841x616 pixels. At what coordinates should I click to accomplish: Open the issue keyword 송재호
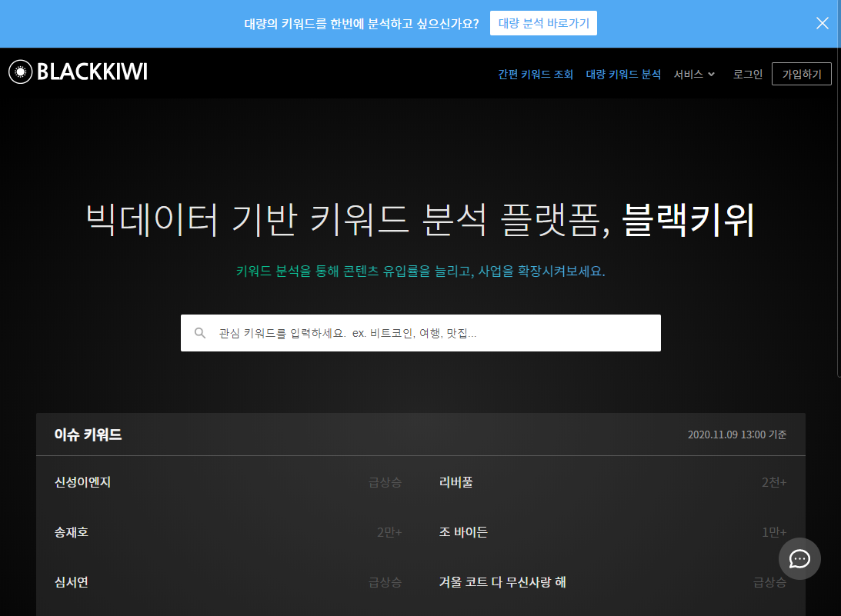pos(72,532)
